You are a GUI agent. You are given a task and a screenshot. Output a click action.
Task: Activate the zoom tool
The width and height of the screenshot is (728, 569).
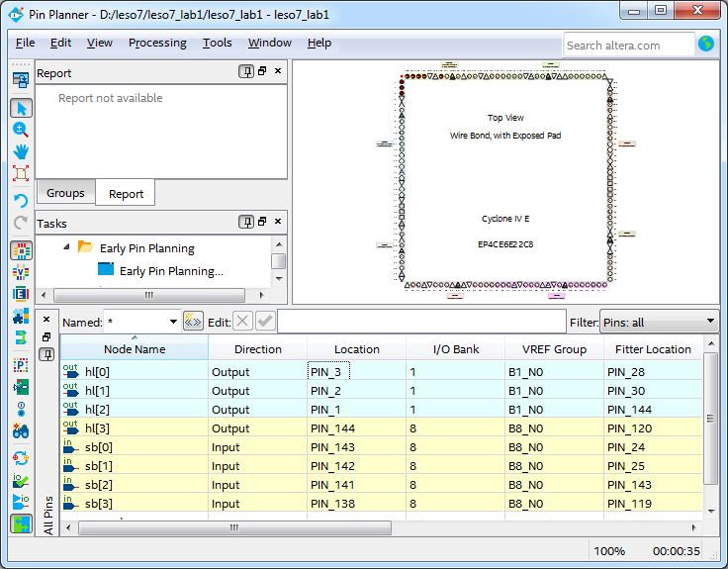pyautogui.click(x=21, y=130)
